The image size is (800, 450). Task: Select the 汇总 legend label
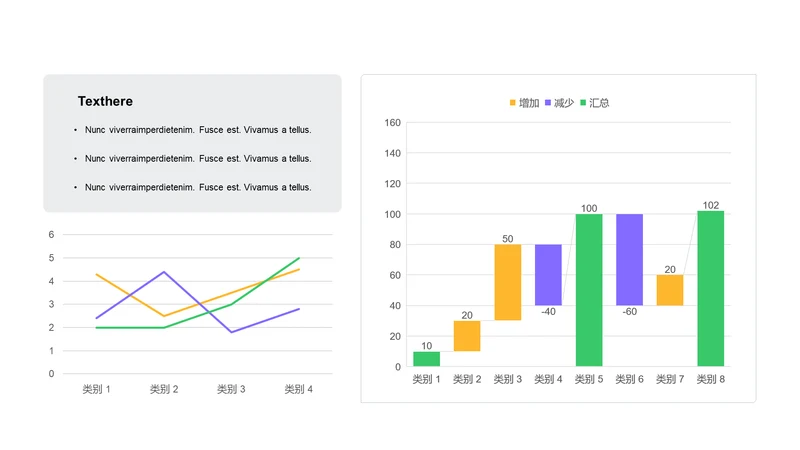(x=599, y=103)
